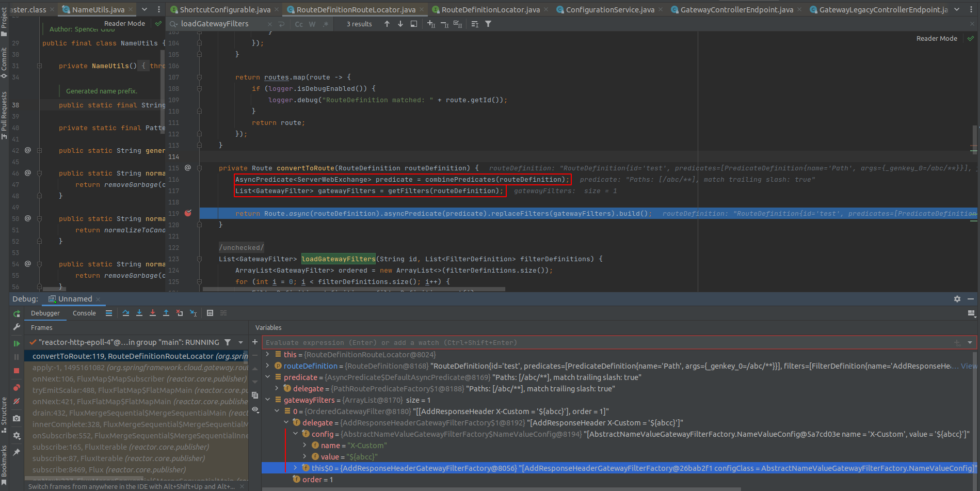Click Reader Mode in right editor
The width and height of the screenshot is (980, 491).
pyautogui.click(x=937, y=39)
